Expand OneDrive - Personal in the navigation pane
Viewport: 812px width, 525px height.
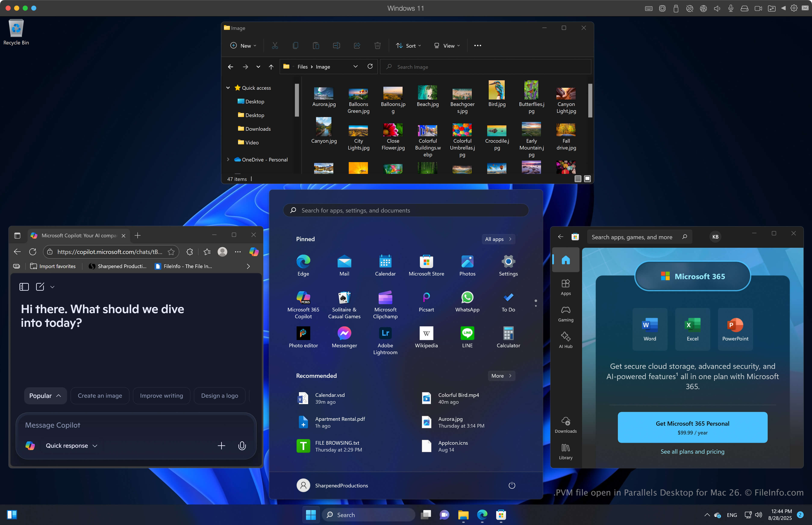point(228,159)
